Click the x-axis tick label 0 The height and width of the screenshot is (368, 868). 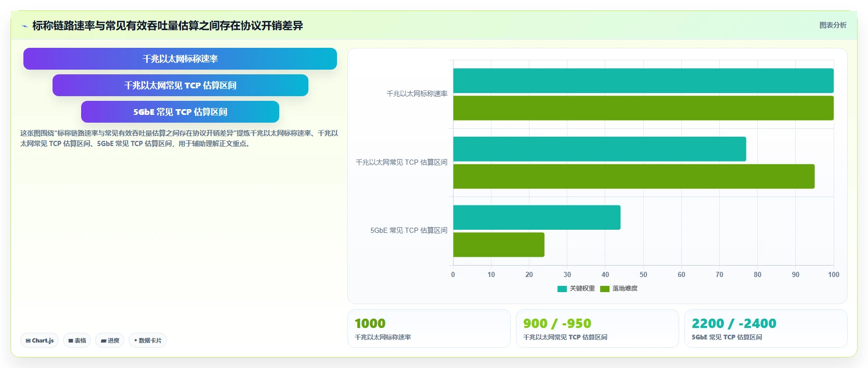coord(453,274)
